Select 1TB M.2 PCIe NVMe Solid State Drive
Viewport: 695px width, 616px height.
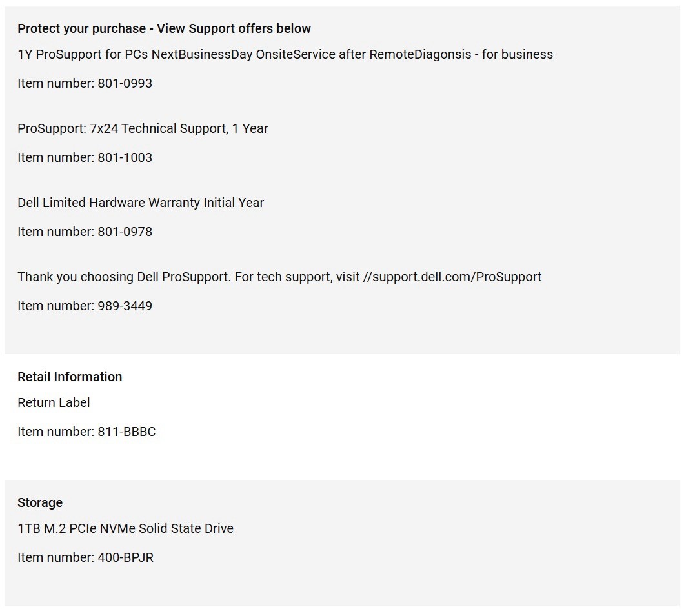coord(125,529)
